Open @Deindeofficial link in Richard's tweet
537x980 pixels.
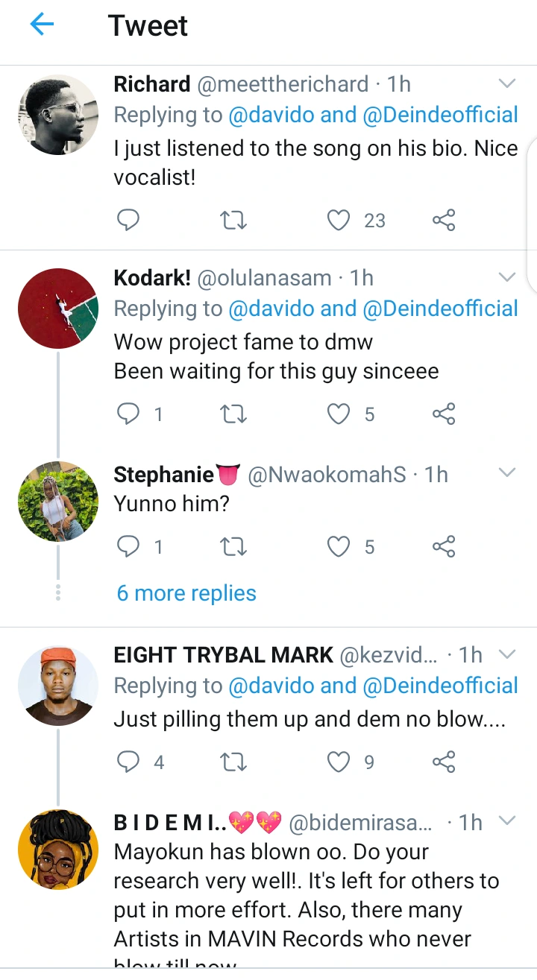coord(441,115)
